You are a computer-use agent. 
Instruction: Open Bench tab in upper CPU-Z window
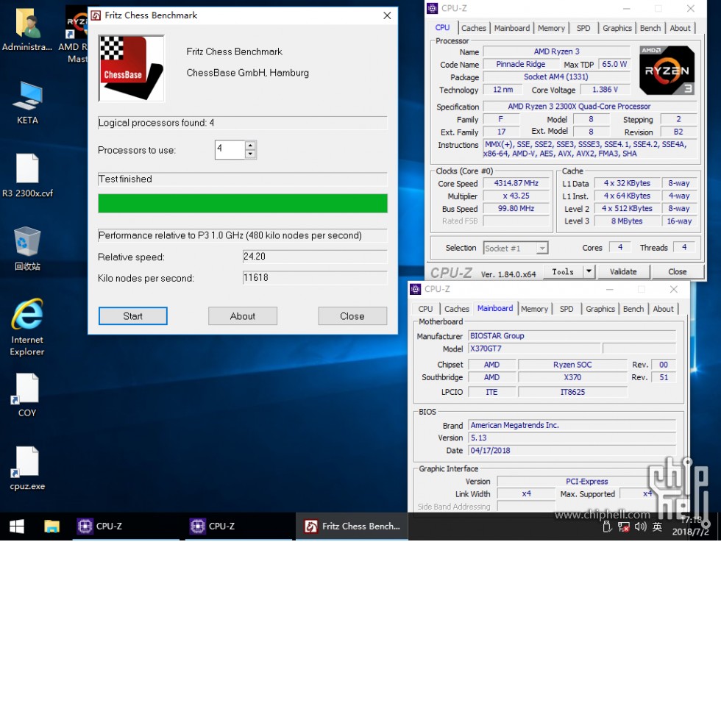tap(650, 28)
